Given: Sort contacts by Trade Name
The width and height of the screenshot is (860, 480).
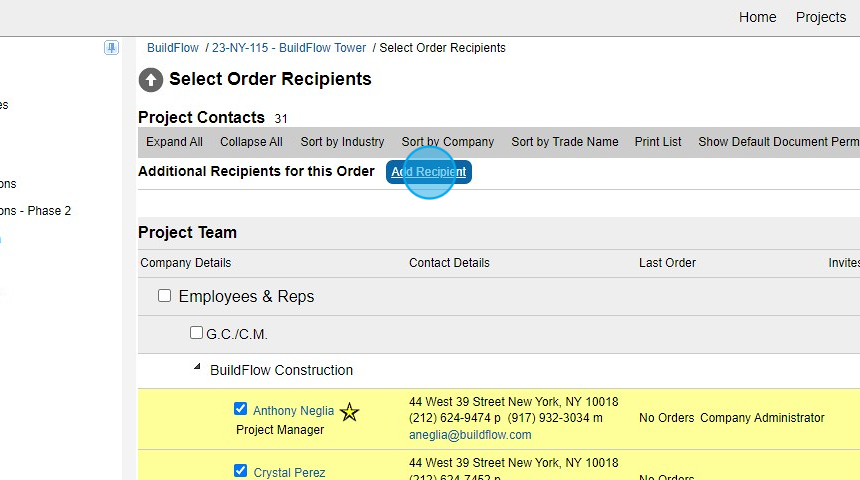Looking at the screenshot, I should pyautogui.click(x=565, y=142).
